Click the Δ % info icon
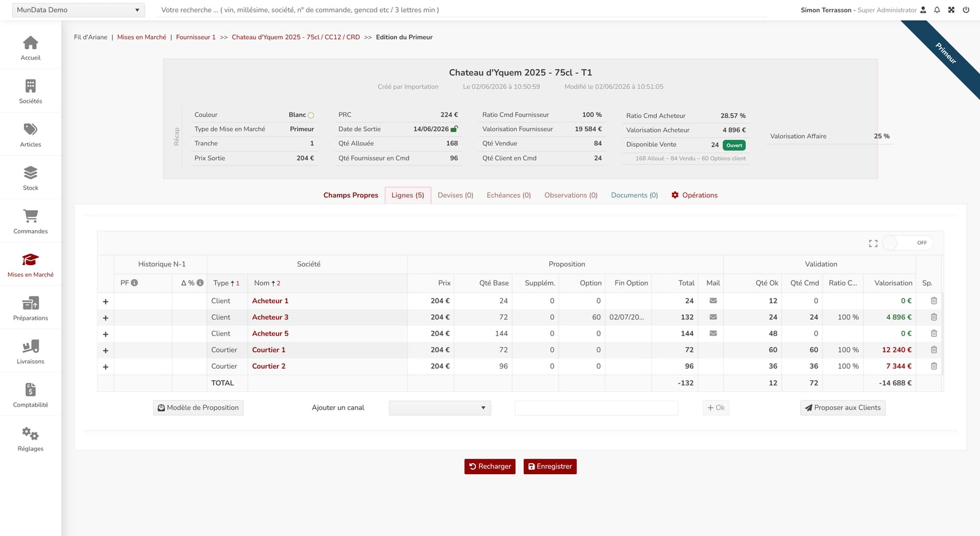 tap(200, 283)
